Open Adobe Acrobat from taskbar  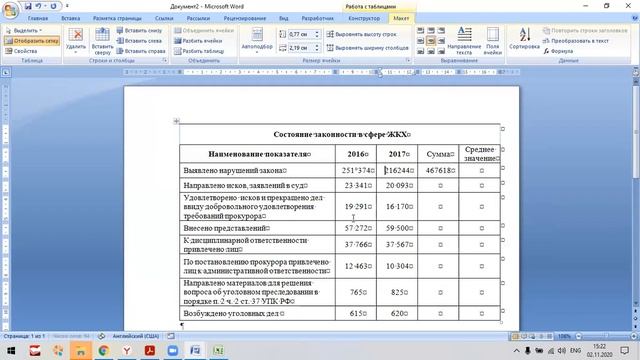[x=150, y=351]
